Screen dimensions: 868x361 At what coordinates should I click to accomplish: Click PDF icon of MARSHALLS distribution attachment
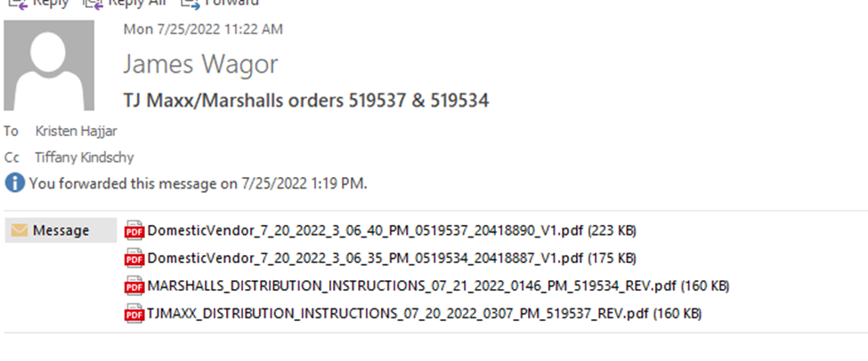[x=134, y=285]
